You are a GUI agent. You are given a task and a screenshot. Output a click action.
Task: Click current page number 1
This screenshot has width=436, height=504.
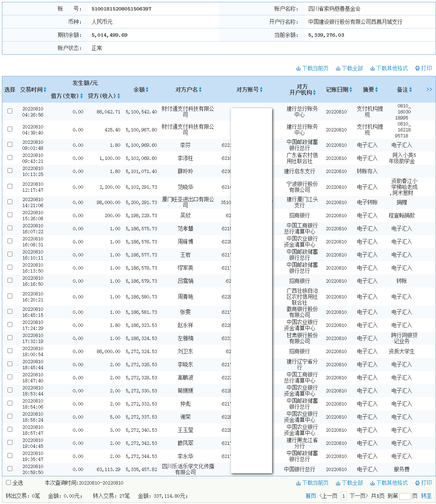343,496
